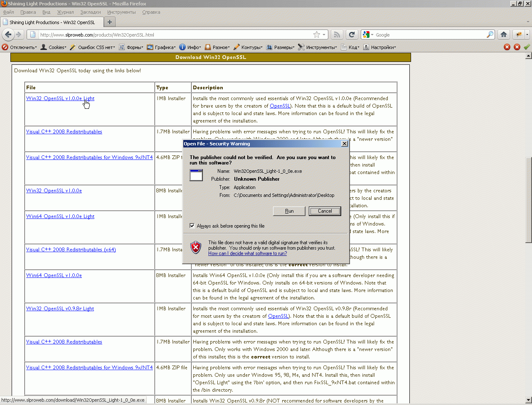Close the Security Warning dialog
Viewport: 532px width, 405px height.
click(344, 144)
